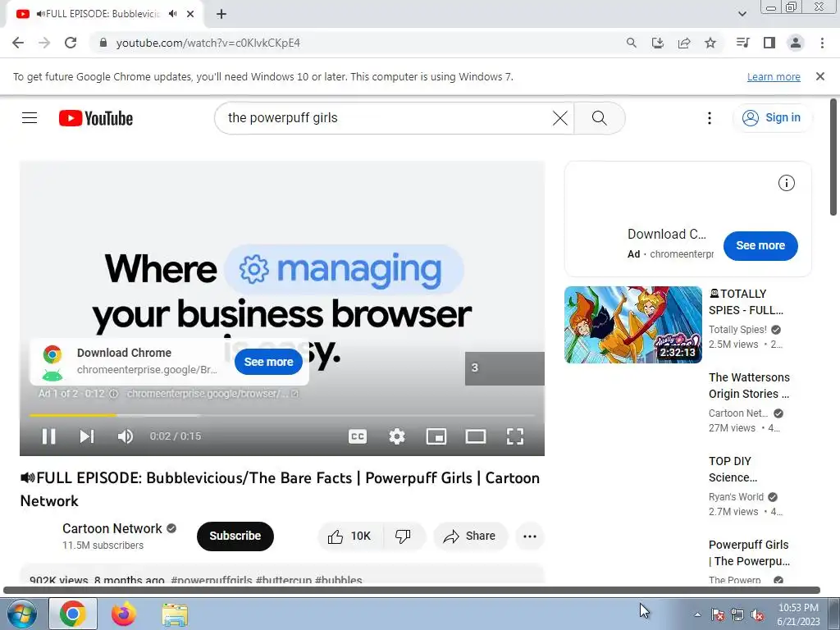Open the chromeenterprise.google/browser ad link
Viewport: 840px width, 630px height.
coord(212,394)
